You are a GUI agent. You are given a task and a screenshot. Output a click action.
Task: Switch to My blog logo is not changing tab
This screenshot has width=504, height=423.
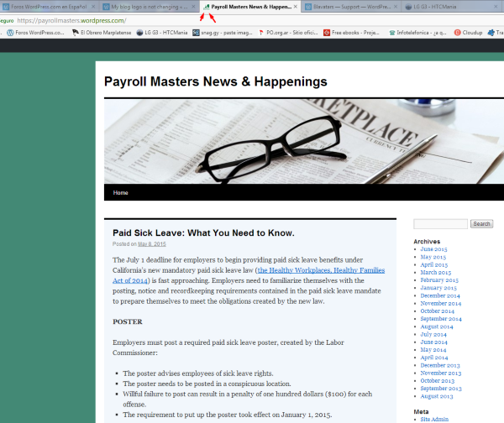point(151,7)
